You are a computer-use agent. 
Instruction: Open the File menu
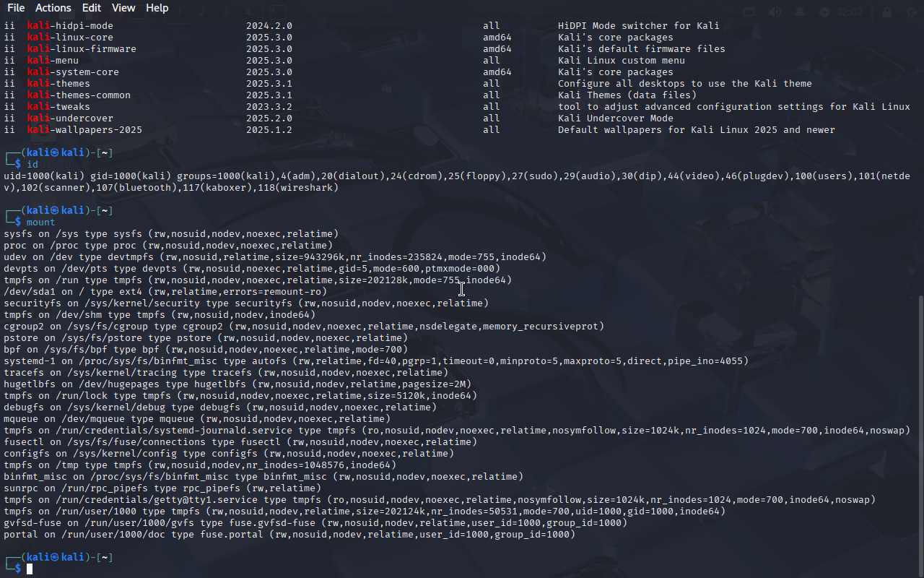tap(16, 8)
